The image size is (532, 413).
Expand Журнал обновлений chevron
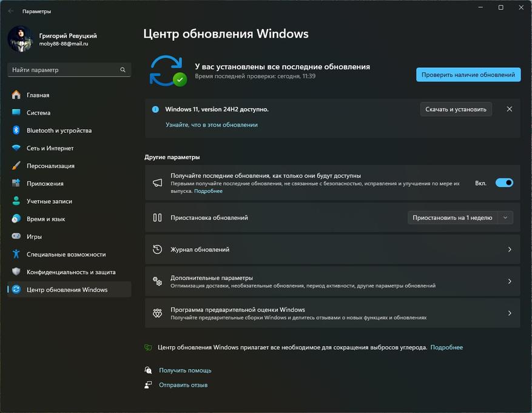click(x=510, y=249)
